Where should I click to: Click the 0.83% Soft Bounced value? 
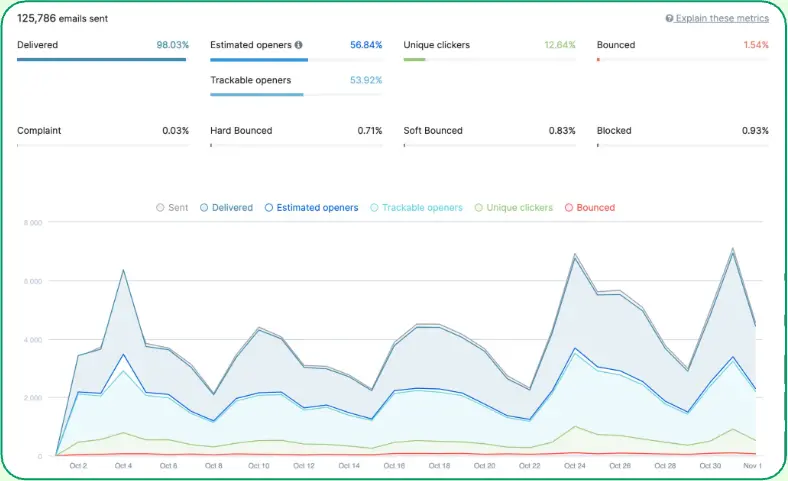tap(562, 131)
